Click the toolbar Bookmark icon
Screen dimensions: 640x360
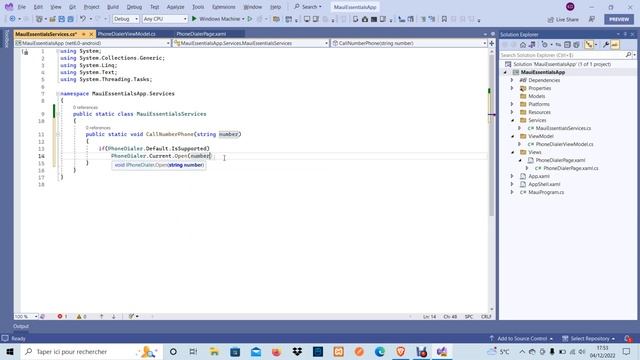pyautogui.click(x=444, y=19)
